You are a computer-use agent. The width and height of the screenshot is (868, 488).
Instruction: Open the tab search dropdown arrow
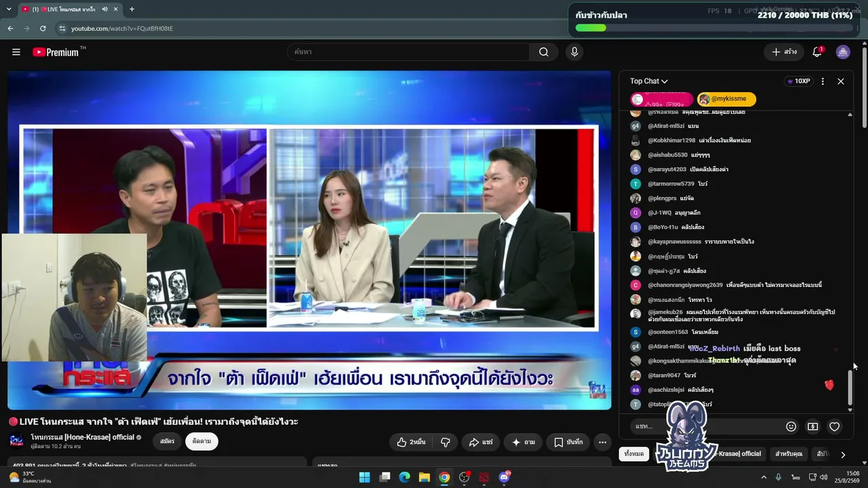8,9
